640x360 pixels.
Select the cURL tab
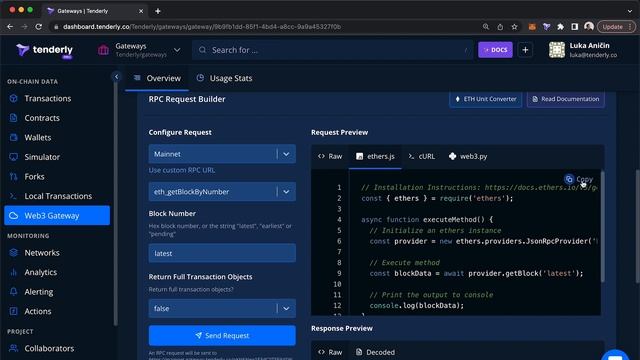[422, 156]
